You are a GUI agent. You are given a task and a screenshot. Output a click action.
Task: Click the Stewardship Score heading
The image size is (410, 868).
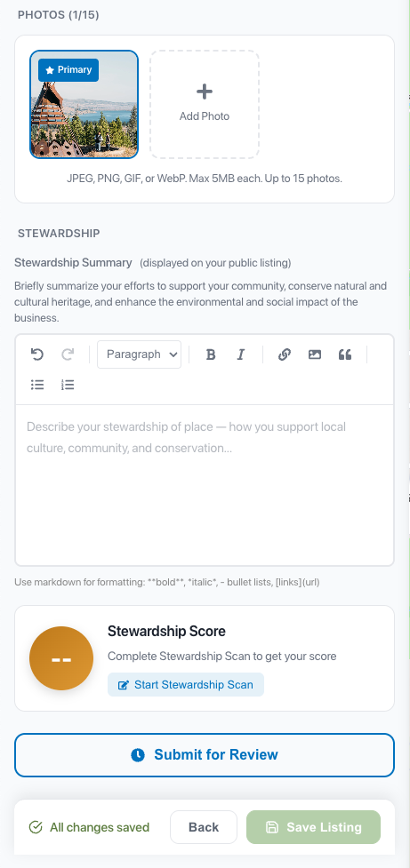point(167,631)
